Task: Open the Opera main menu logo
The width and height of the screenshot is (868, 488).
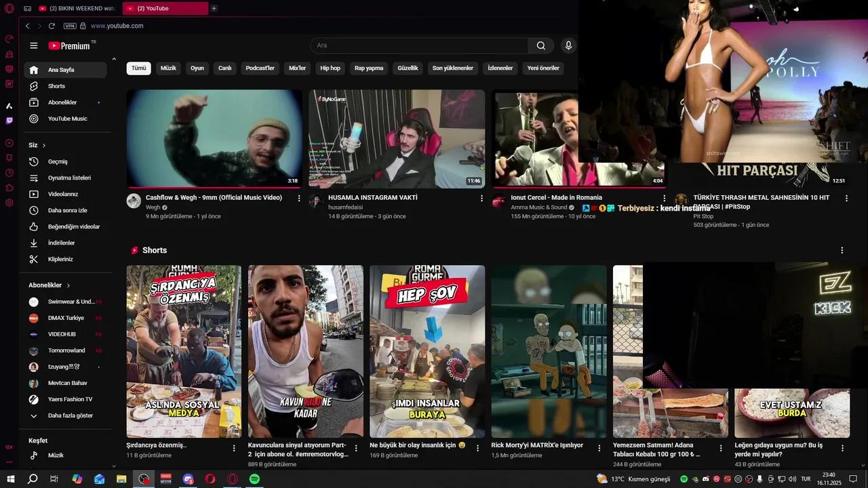Action: 9,8
